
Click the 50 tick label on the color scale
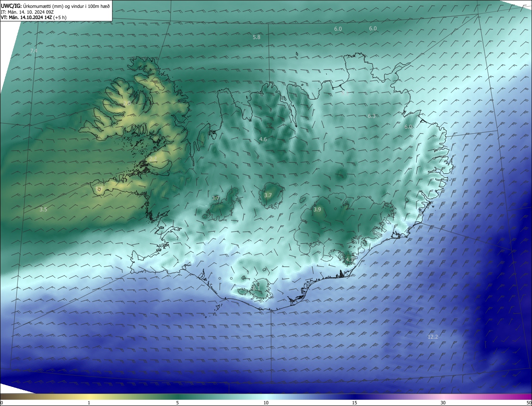pos(529,403)
